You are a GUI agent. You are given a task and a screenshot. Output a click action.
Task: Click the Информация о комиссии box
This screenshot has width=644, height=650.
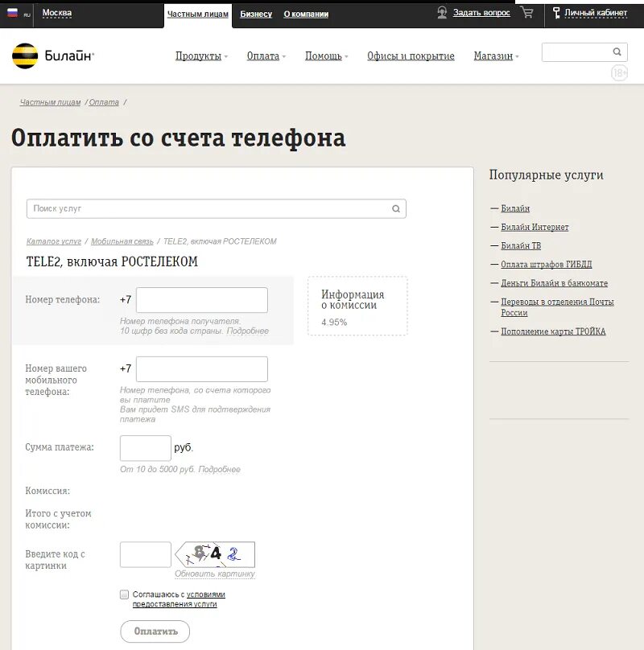coord(357,306)
